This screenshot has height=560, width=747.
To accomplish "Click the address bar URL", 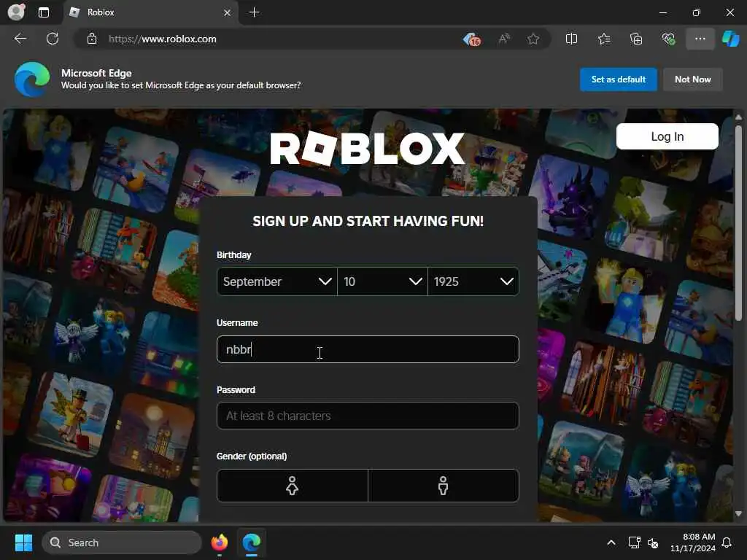I will click(163, 39).
